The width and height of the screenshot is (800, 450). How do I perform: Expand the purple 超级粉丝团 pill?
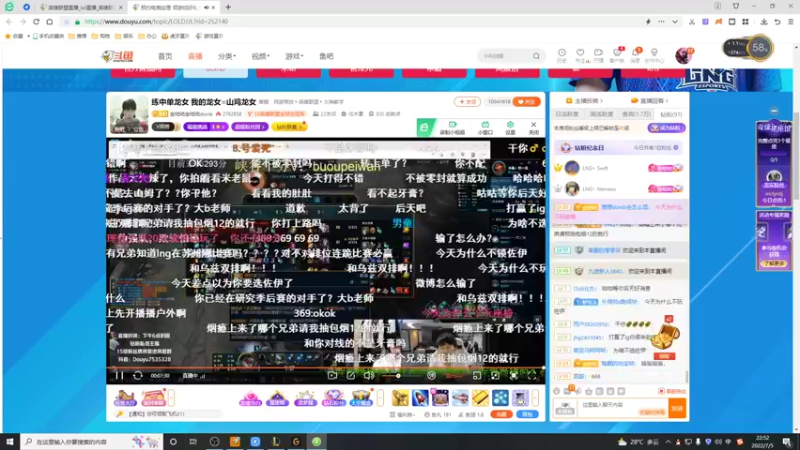click(x=249, y=127)
